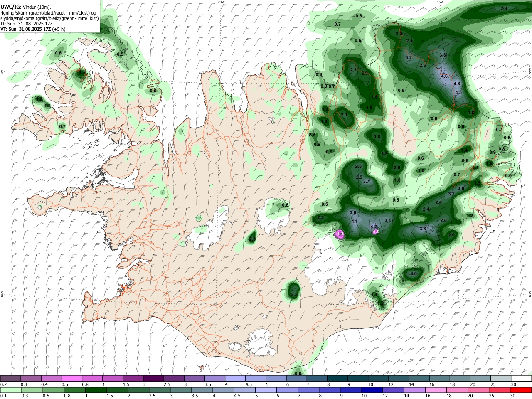Click the small pink snow patch below 4.7

(x=376, y=232)
